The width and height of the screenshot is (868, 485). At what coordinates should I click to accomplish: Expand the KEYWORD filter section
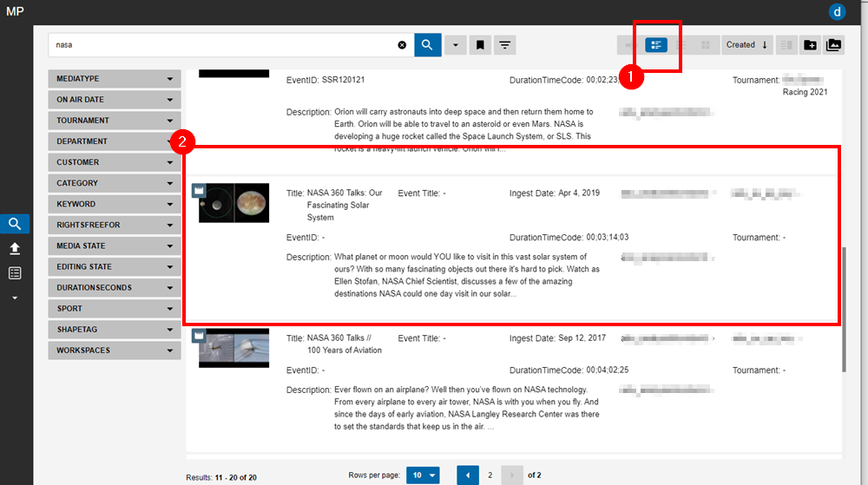point(115,204)
